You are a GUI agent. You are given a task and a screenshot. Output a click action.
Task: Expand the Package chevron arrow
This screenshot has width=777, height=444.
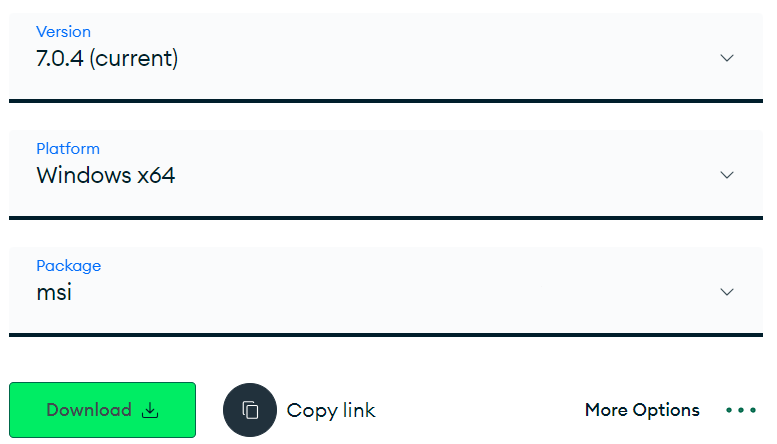tap(727, 292)
